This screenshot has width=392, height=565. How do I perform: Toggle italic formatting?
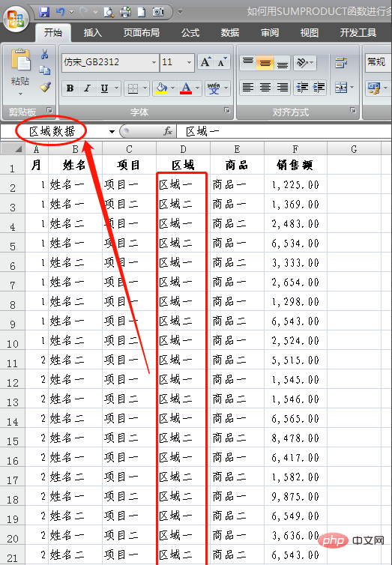pyautogui.click(x=87, y=88)
